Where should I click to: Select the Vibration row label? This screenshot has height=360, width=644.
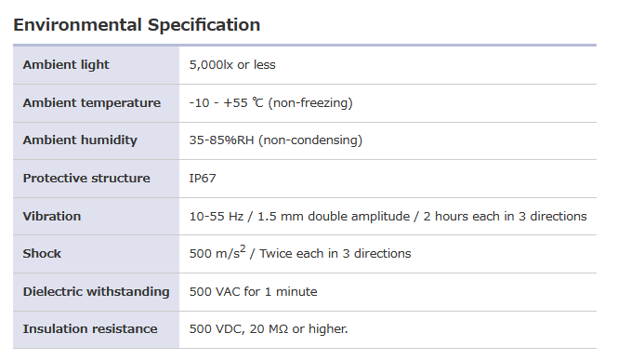pyautogui.click(x=52, y=216)
